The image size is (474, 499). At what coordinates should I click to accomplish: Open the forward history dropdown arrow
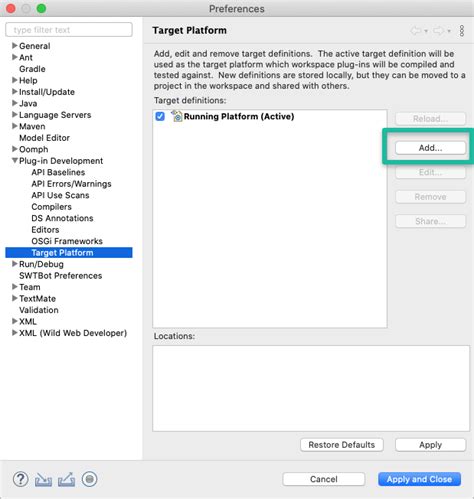coord(449,31)
